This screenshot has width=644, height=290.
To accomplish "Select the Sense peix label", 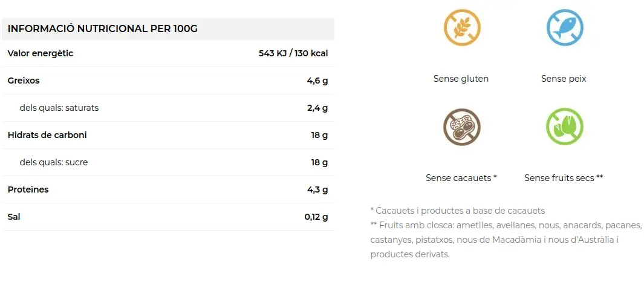I will [x=564, y=79].
